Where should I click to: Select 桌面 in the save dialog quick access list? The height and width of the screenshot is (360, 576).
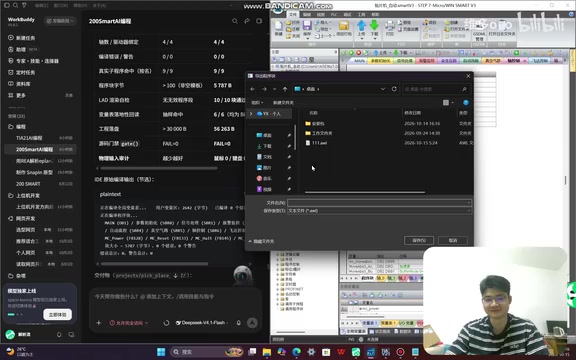267,136
